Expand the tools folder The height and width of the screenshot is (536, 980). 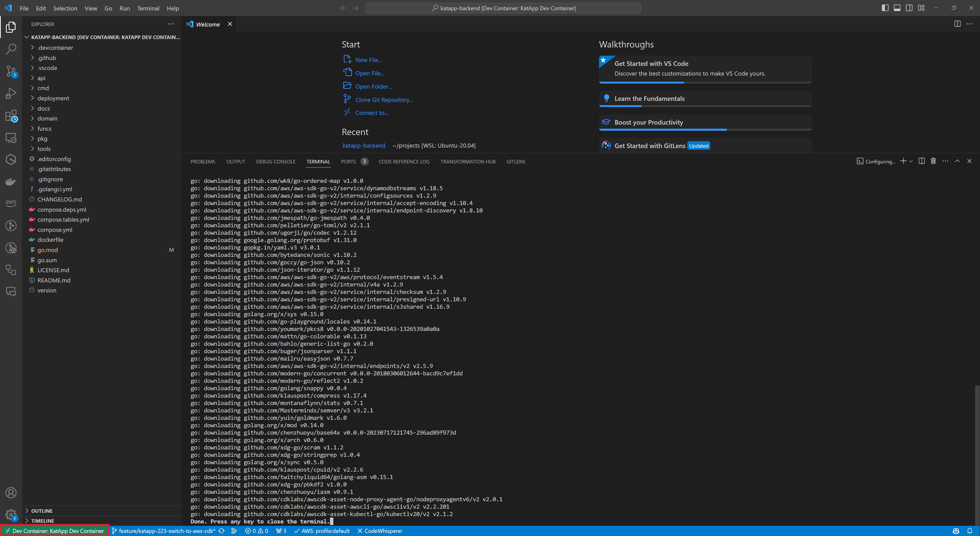click(x=44, y=149)
